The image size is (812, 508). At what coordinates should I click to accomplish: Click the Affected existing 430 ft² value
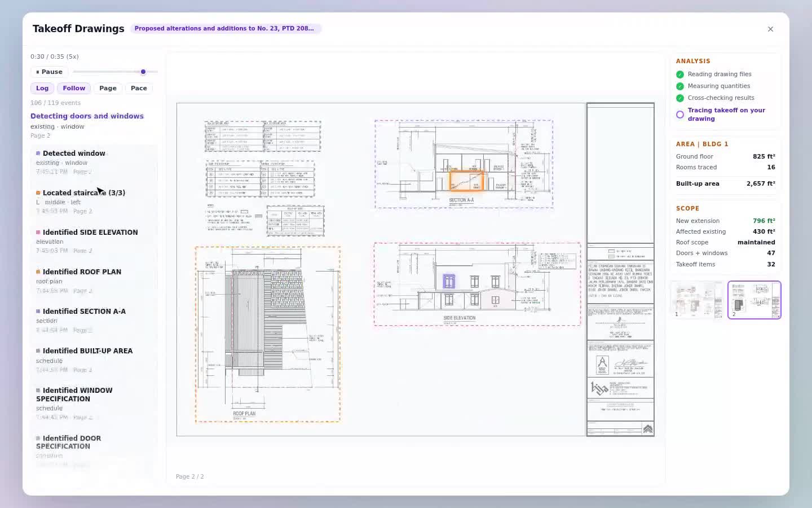coord(764,231)
